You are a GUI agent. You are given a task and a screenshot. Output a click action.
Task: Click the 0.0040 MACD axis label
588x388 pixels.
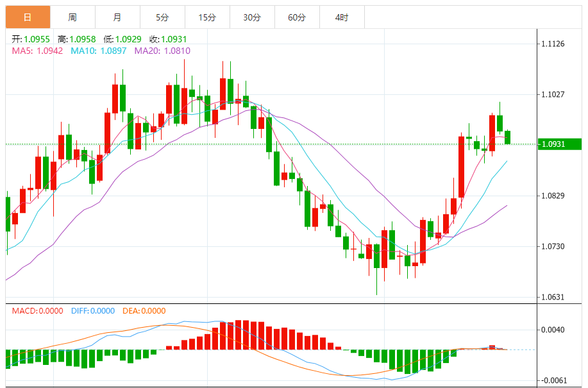coord(553,330)
